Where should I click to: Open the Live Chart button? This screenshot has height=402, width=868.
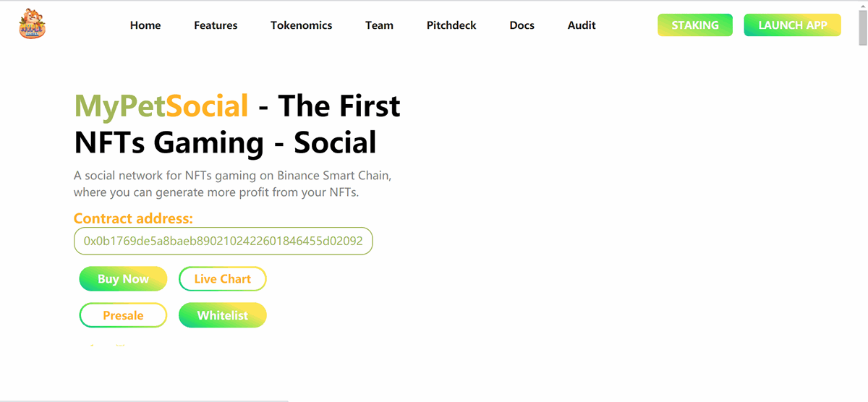click(223, 279)
